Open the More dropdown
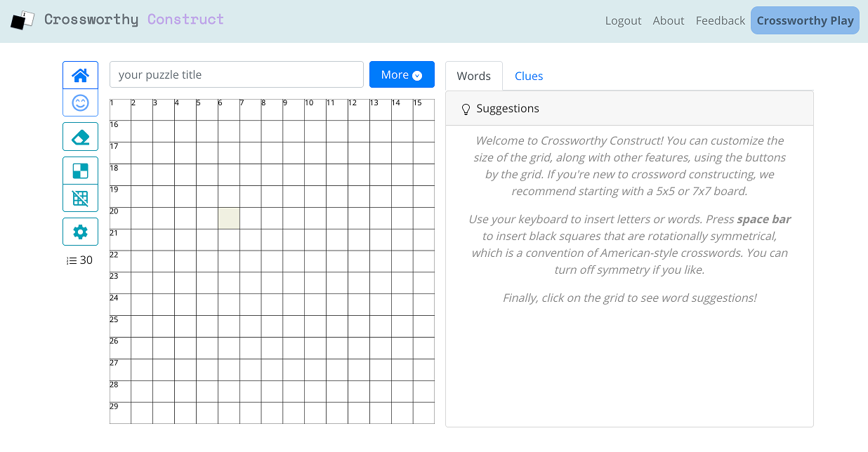Screen dimensions: 868x452 point(402,74)
